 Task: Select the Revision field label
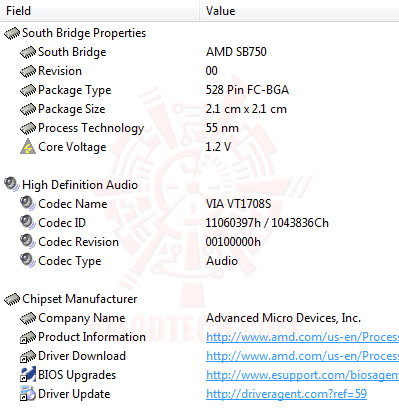(x=60, y=71)
